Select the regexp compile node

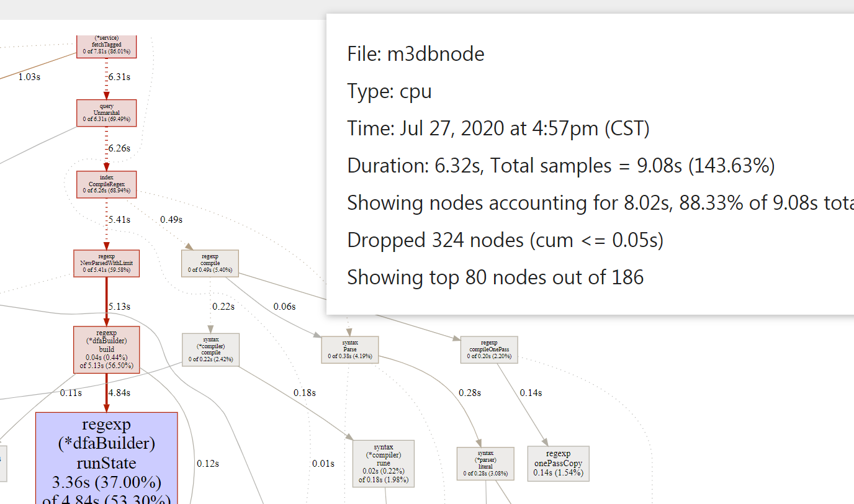click(x=210, y=263)
